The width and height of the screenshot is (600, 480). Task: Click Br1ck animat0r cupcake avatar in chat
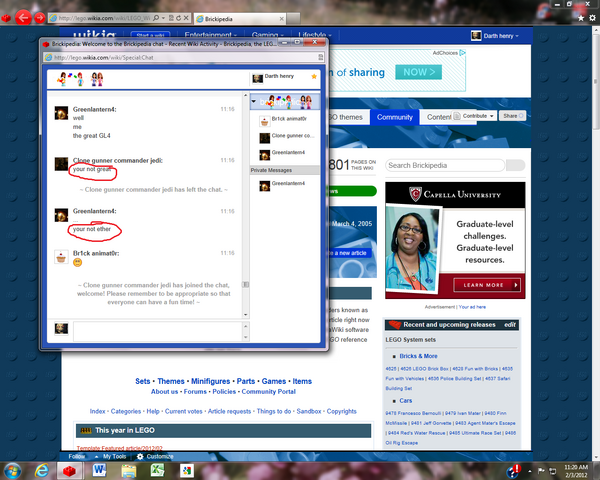pyautogui.click(x=61, y=257)
